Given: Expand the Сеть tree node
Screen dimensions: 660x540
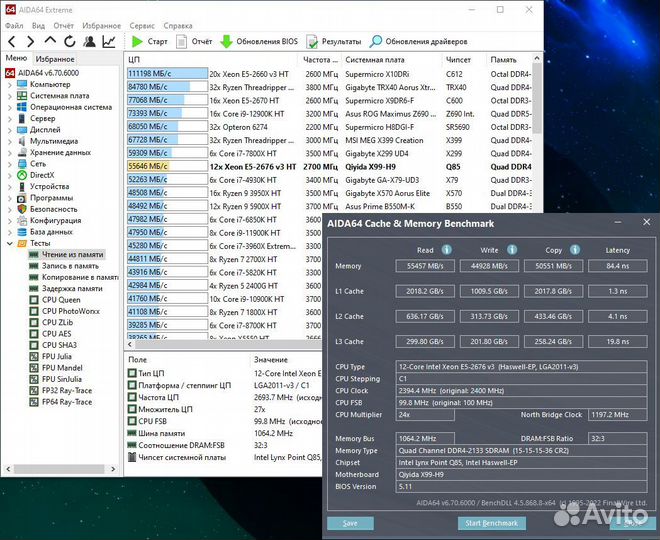Looking at the screenshot, I should pyautogui.click(x=10, y=164).
